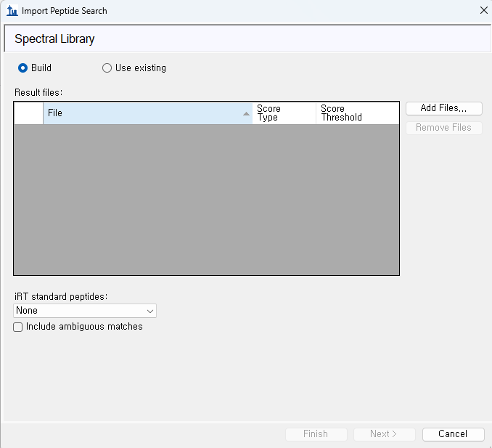Click the sort arrow in the File column
492x448 pixels.
246,114
